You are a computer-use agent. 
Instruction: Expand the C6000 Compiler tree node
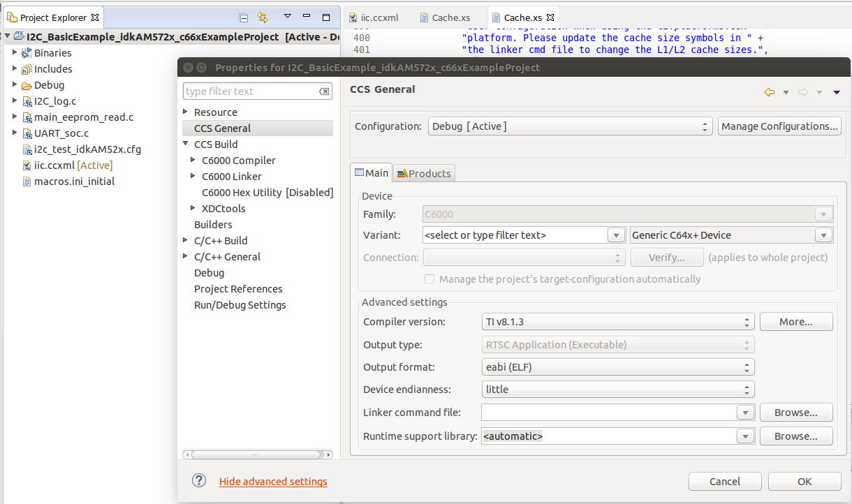[193, 161]
